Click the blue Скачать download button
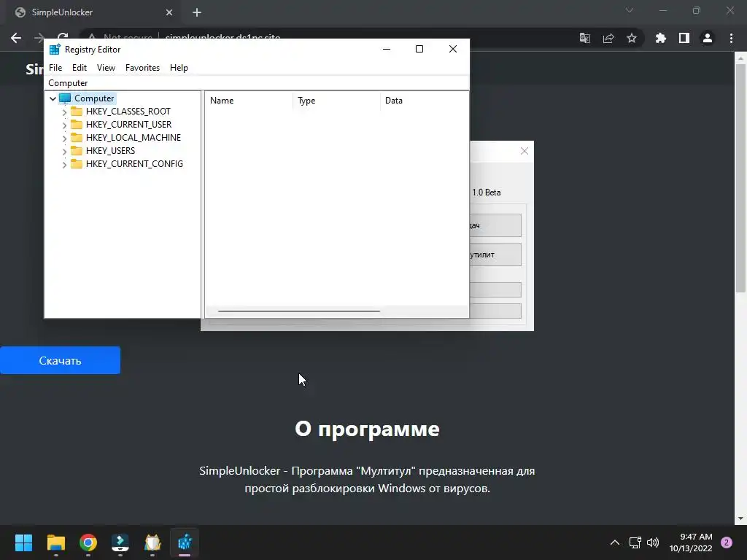 point(60,360)
